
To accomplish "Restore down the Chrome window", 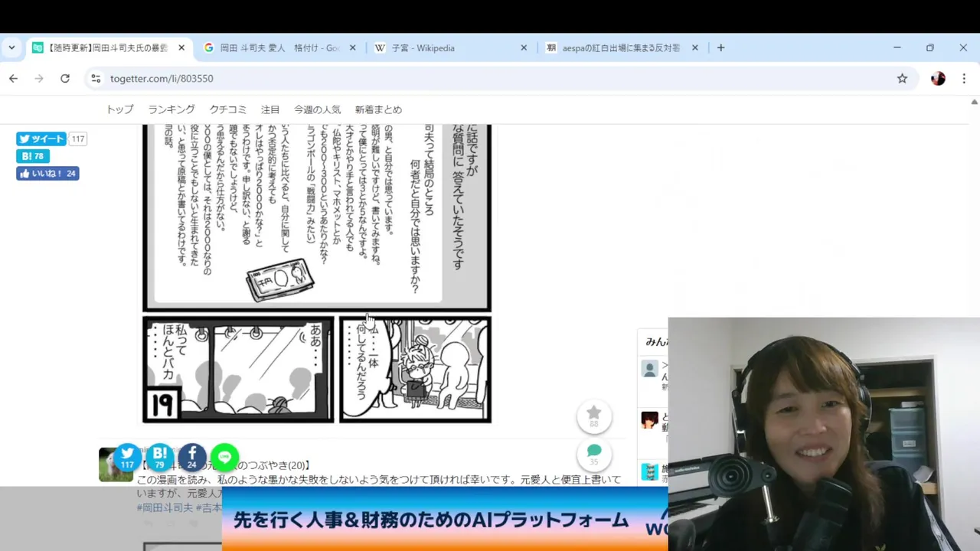I will [930, 47].
